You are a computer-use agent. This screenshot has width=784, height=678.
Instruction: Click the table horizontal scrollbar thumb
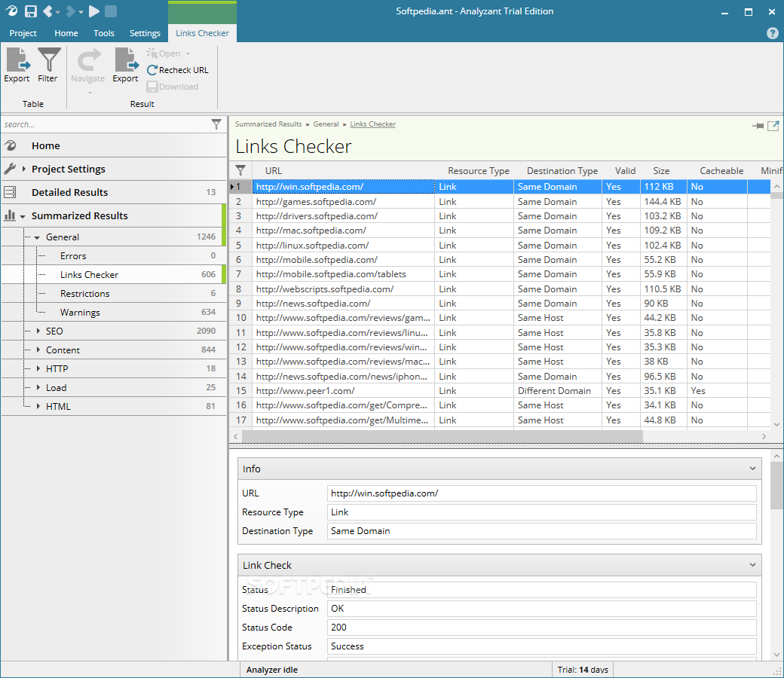[442, 436]
